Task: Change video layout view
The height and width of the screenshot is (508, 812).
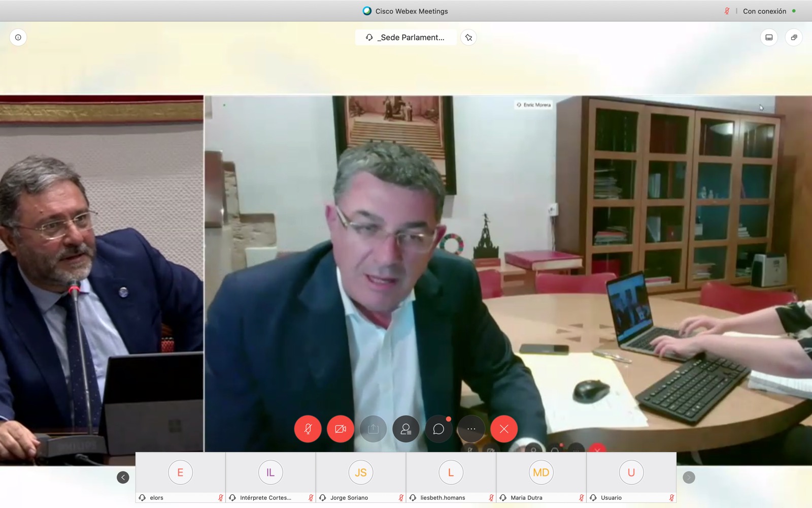Action: [769, 37]
